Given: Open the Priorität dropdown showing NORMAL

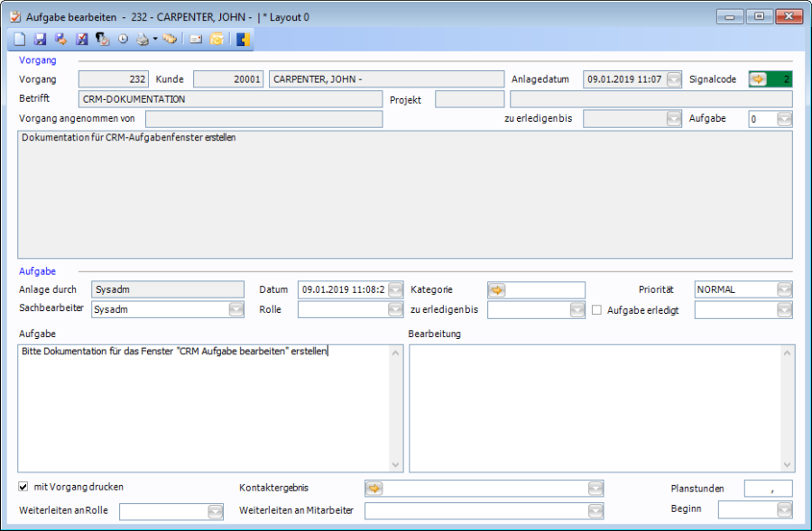Looking at the screenshot, I should click(784, 290).
